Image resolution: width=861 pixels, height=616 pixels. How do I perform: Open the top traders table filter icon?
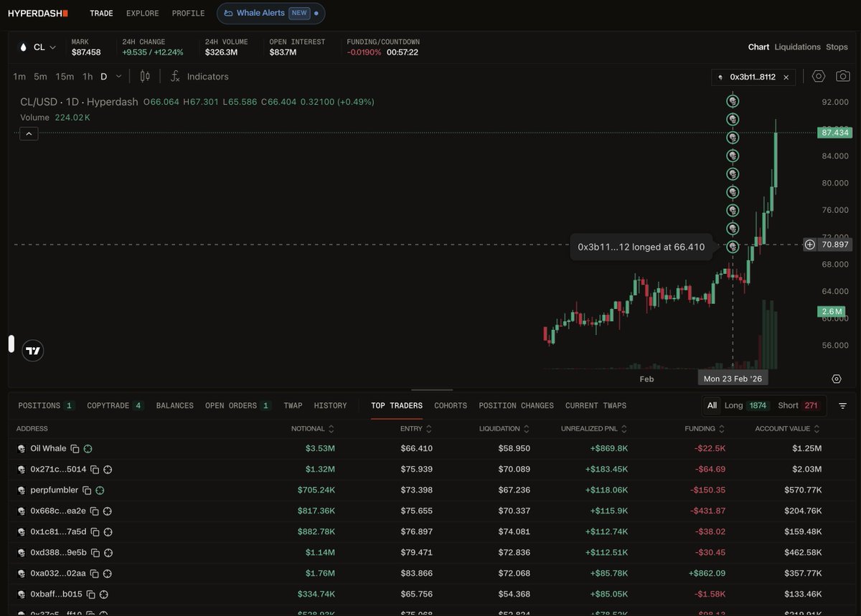tap(842, 405)
